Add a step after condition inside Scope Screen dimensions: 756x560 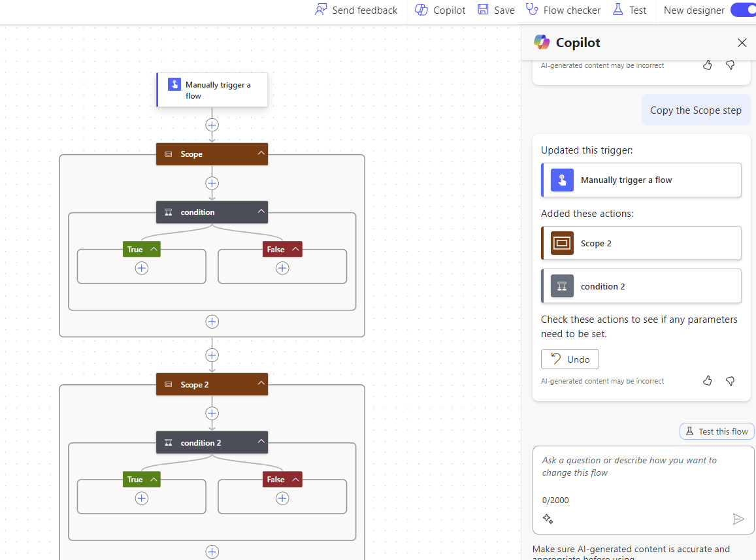click(212, 321)
